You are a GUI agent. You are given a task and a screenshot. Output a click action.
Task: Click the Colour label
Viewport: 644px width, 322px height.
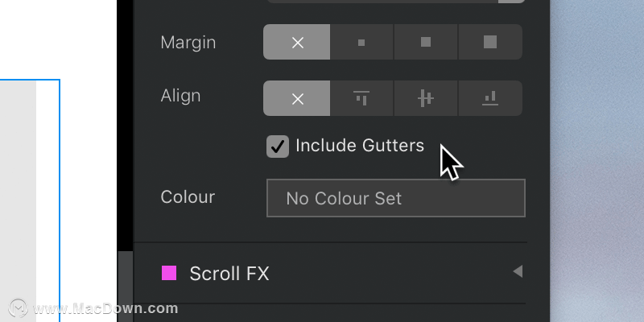(x=188, y=197)
